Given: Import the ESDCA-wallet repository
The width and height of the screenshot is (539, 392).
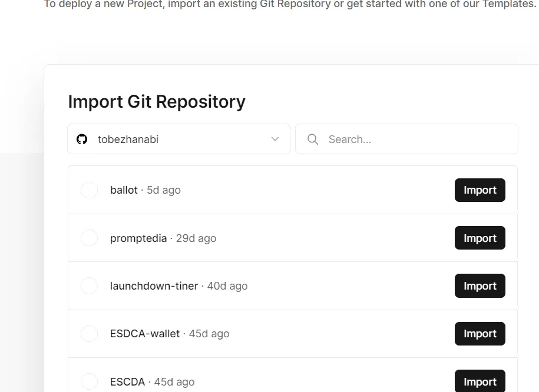Looking at the screenshot, I should (x=480, y=334).
